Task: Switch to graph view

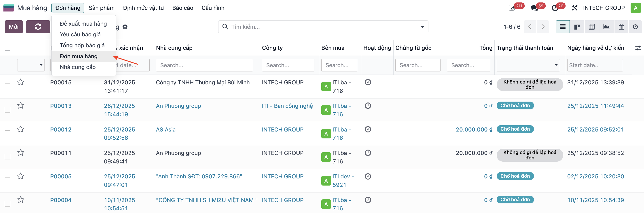Action: 606,27
